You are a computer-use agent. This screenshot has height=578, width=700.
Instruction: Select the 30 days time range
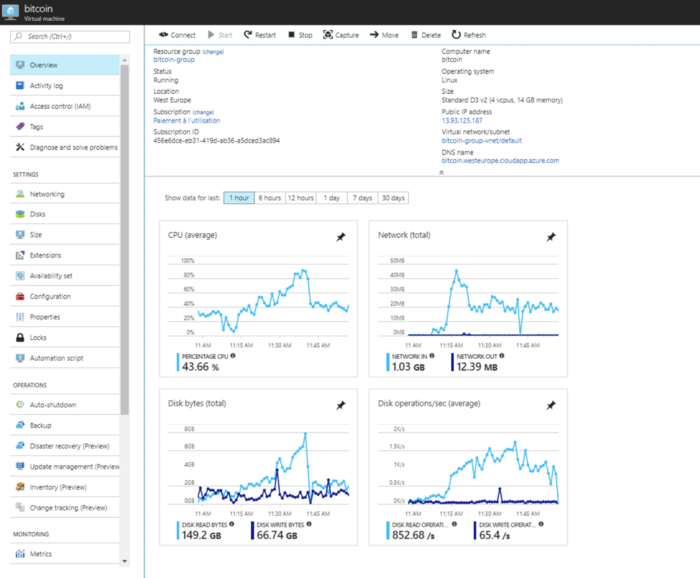(x=393, y=198)
